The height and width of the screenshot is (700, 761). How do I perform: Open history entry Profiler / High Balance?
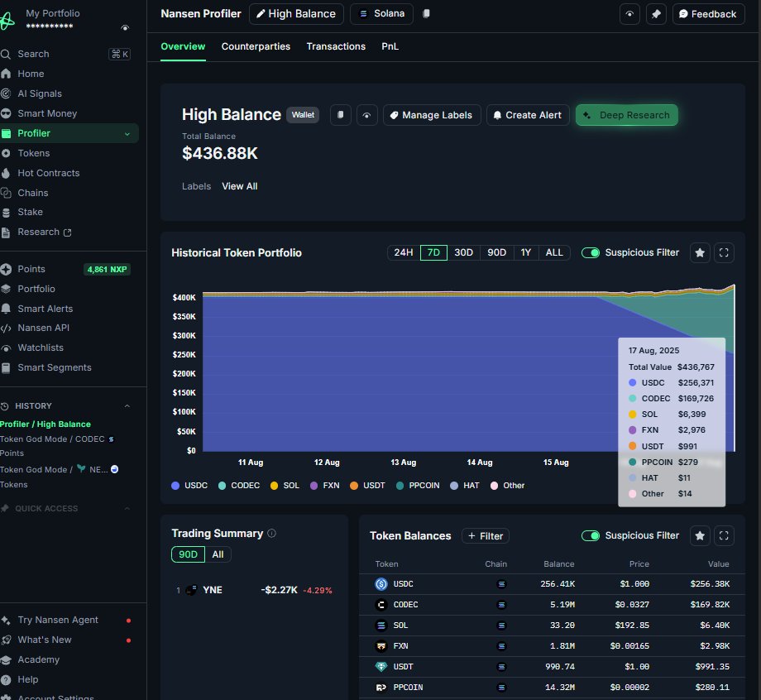tap(45, 424)
